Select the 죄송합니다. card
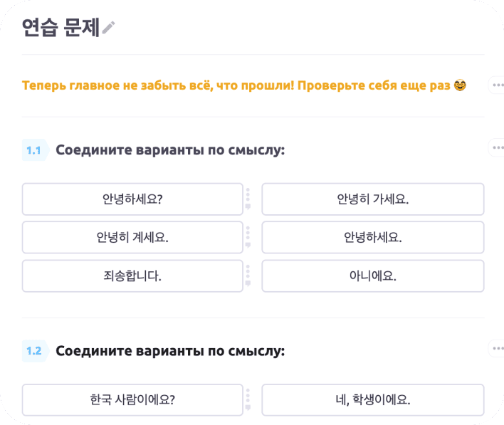Viewport: 504px width, 425px height. (132, 276)
